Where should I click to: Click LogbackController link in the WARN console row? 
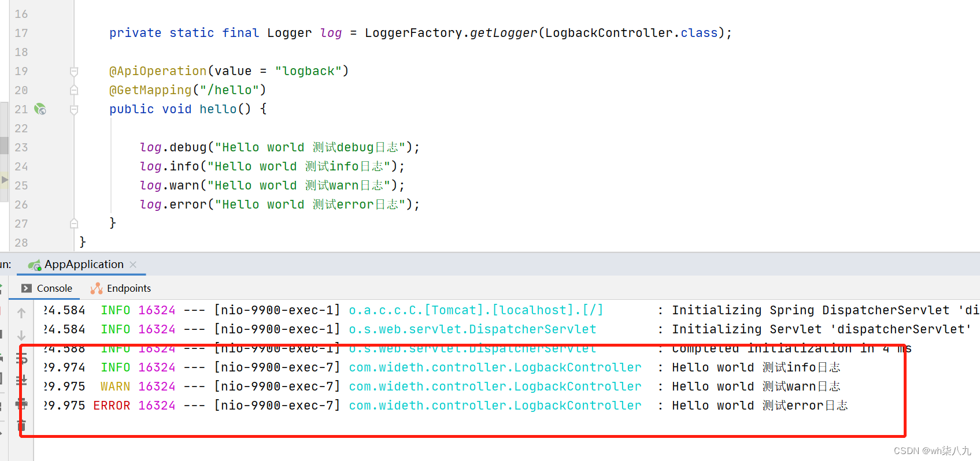coord(495,386)
